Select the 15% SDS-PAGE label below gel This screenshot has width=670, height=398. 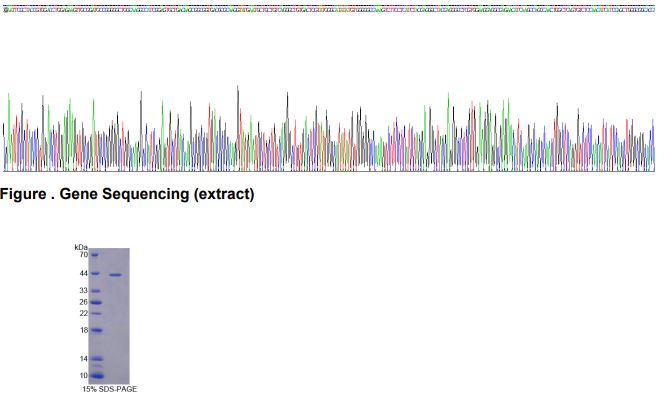click(x=109, y=389)
